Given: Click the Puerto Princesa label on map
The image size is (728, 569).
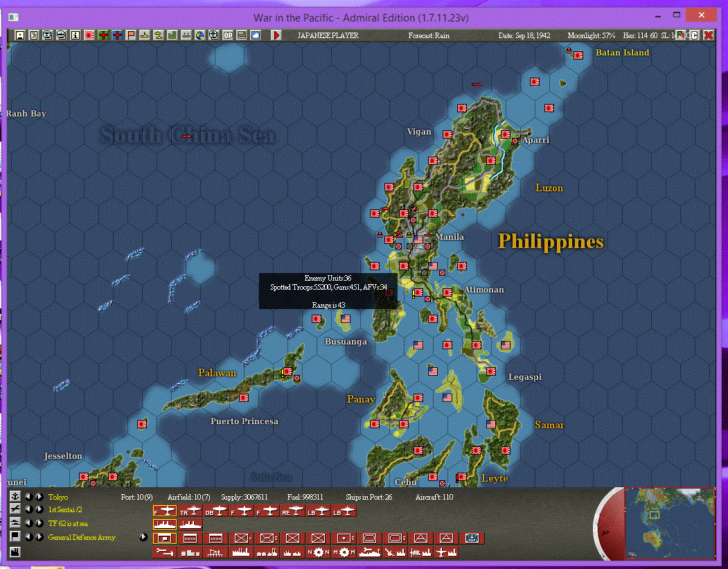Looking at the screenshot, I should 245,421.
